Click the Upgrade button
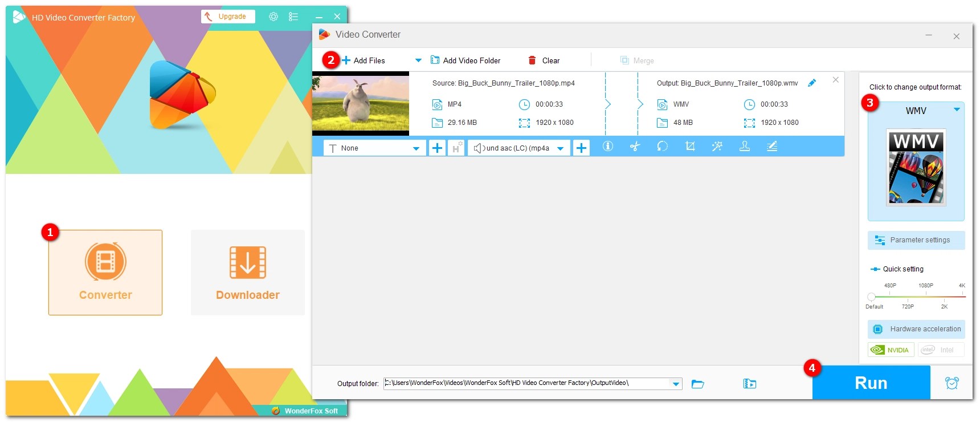The height and width of the screenshot is (422, 980). [x=228, y=17]
